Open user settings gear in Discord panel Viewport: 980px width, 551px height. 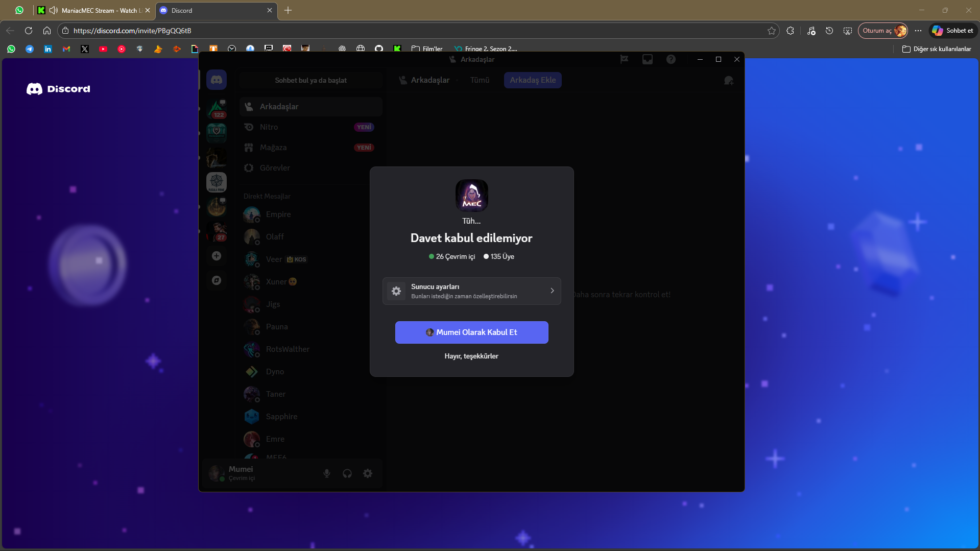[x=368, y=473]
